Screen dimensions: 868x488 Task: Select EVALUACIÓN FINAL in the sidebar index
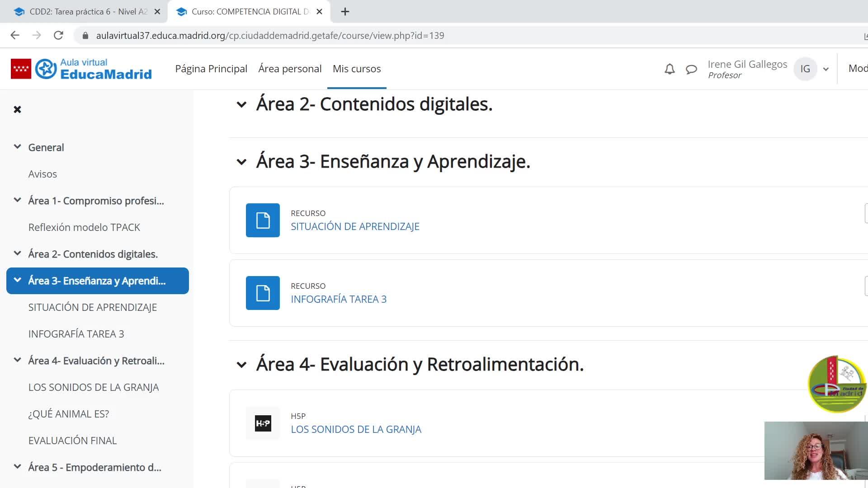72,441
